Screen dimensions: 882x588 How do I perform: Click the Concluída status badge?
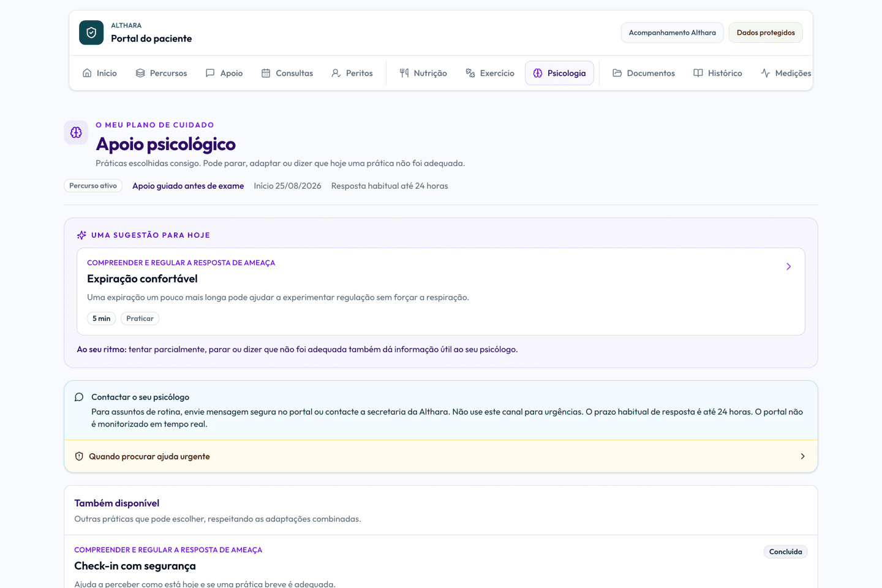click(786, 552)
